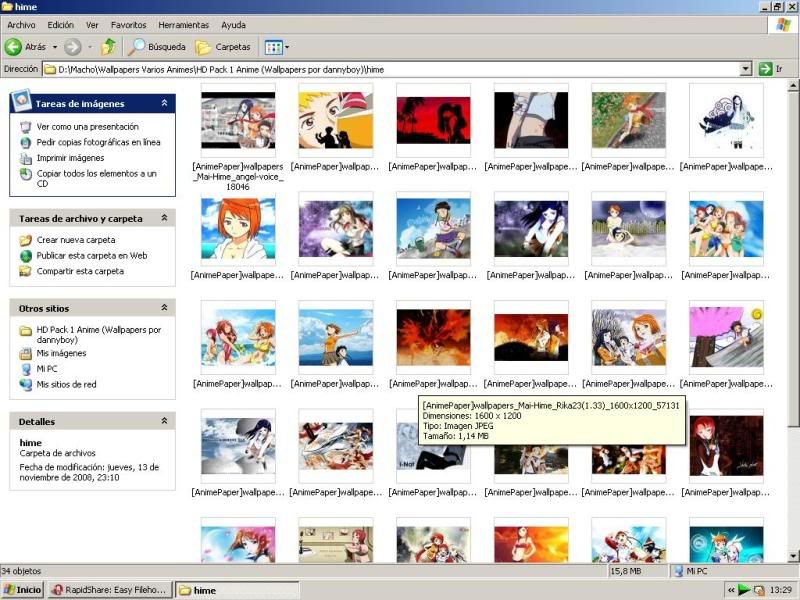Click the greyed Forward arrow button
The width and height of the screenshot is (800, 600).
[x=72, y=47]
